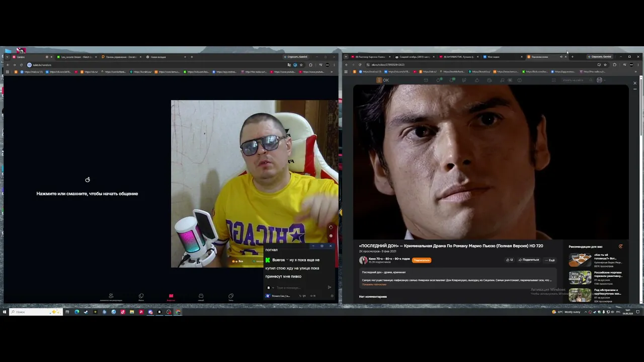The width and height of the screenshot is (644, 362).
Task: Reload the rulet.tv page in left browser
Action: click(21, 65)
